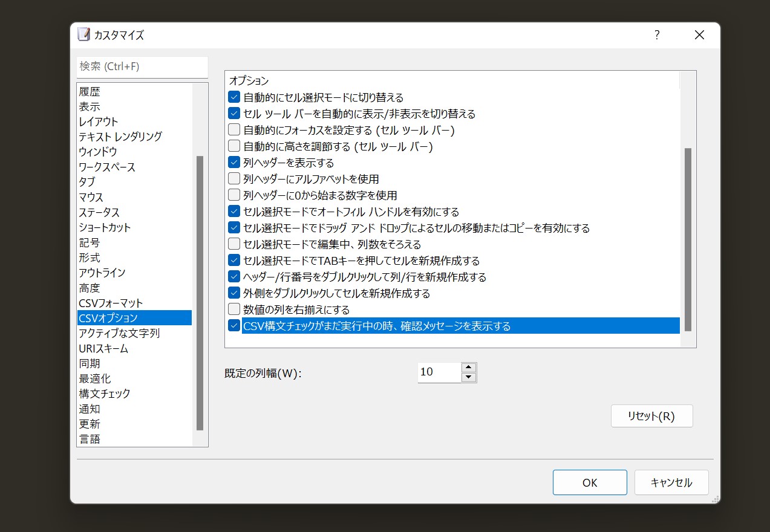Disable ヘッダー/行番号をダブルクリックして列/行を新規作成する option
770x532 pixels.
click(x=233, y=276)
